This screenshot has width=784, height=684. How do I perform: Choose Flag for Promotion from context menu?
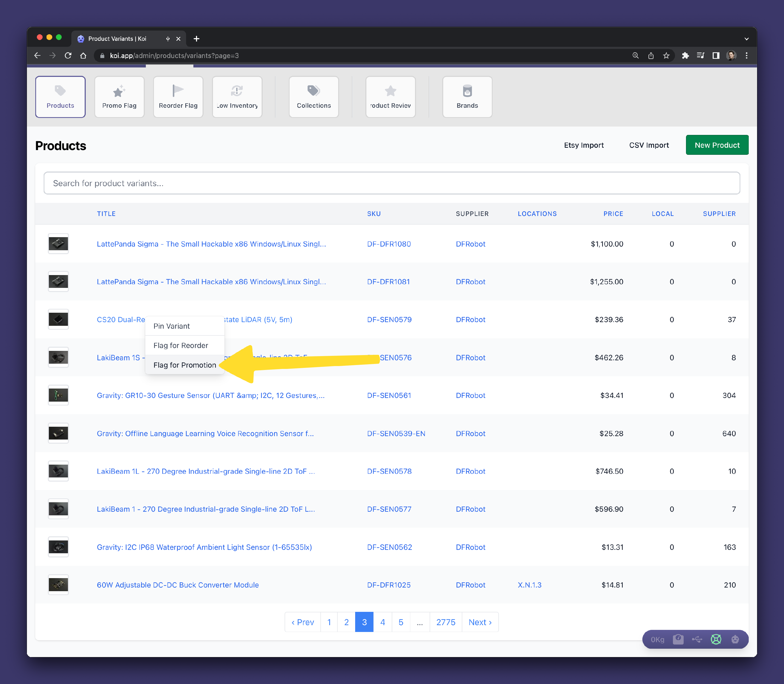click(x=185, y=365)
